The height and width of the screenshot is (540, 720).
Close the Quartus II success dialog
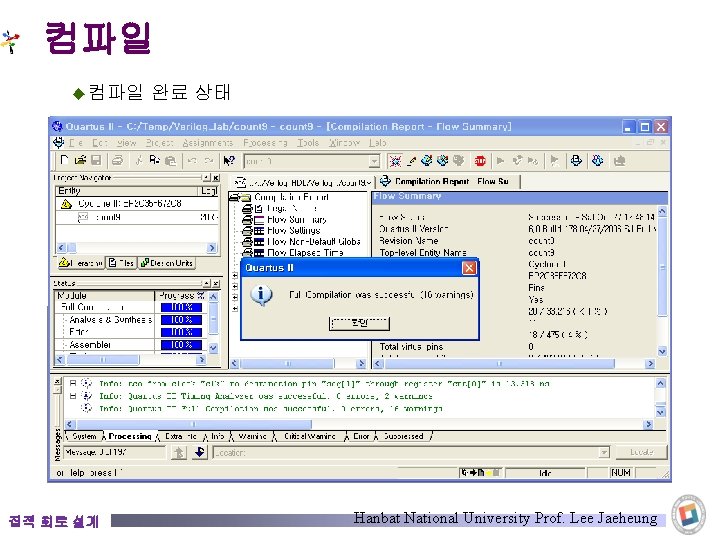469,268
